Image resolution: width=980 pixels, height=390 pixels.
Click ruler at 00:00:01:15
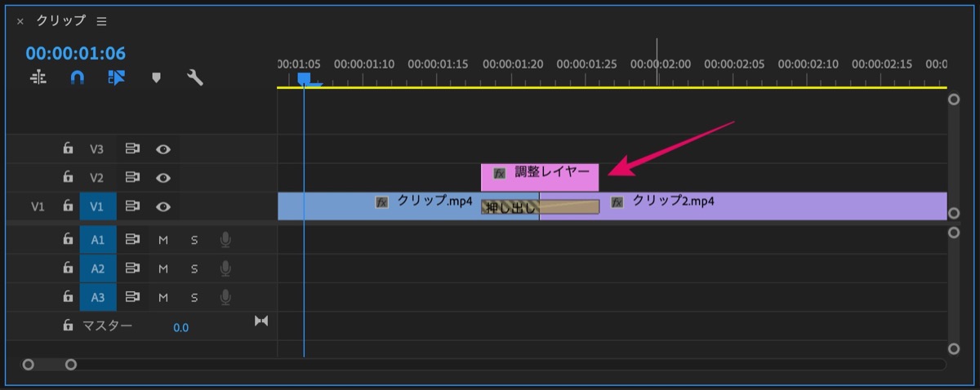click(x=437, y=64)
